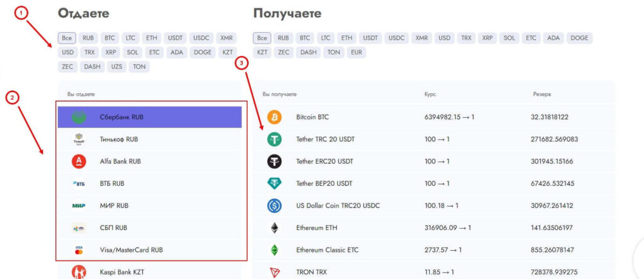Click the Ethereum diamond icon
This screenshot has height=279, width=644.
(x=274, y=227)
